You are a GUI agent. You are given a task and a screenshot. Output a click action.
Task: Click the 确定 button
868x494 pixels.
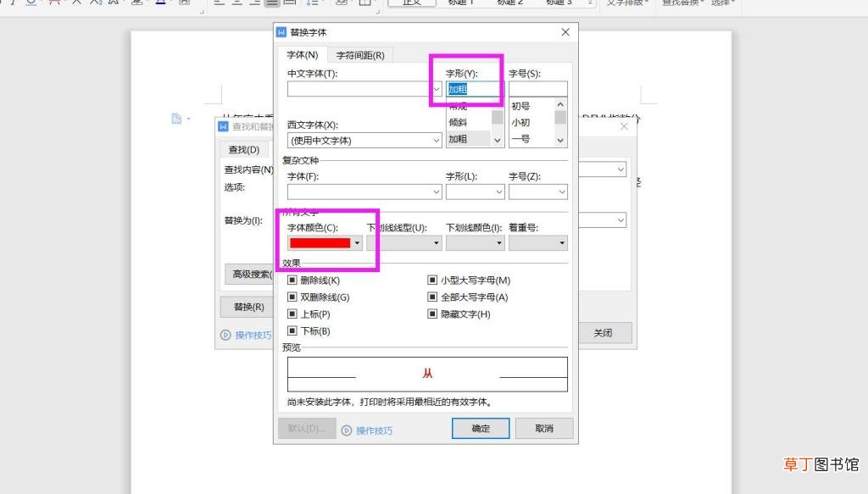coord(481,428)
